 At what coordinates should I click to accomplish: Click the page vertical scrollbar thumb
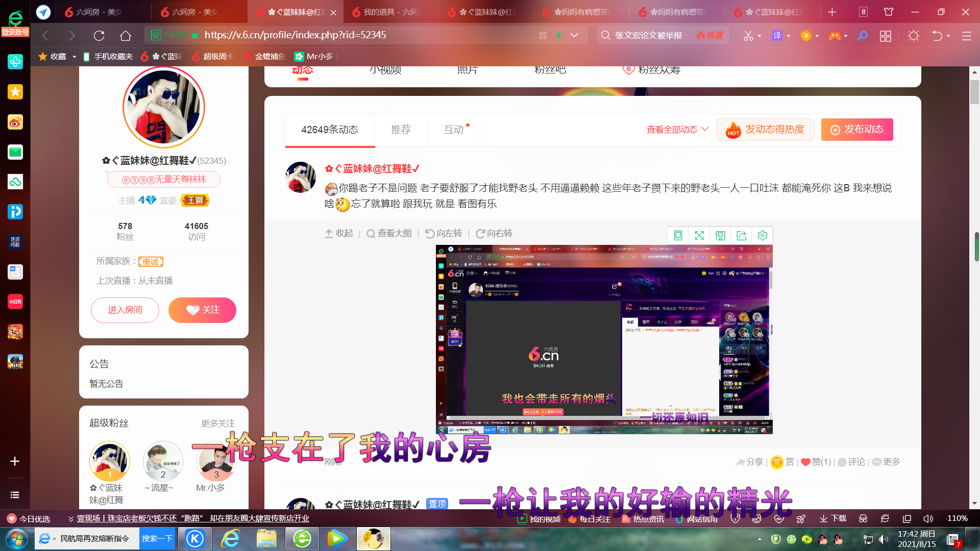coord(975,92)
